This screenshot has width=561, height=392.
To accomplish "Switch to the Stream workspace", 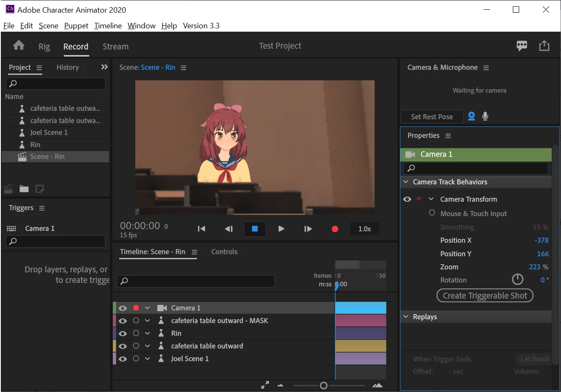I will click(x=115, y=47).
